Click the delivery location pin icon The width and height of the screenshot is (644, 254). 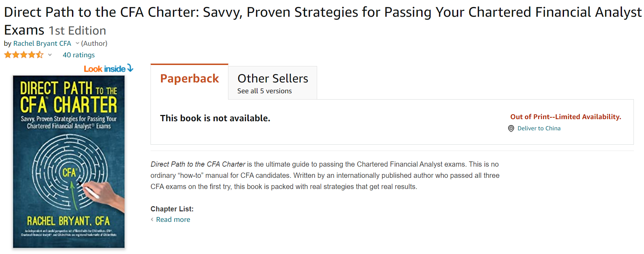[x=511, y=129]
